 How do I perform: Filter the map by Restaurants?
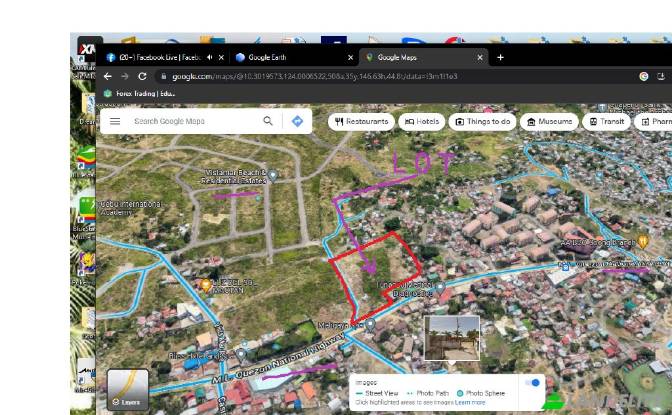361,121
